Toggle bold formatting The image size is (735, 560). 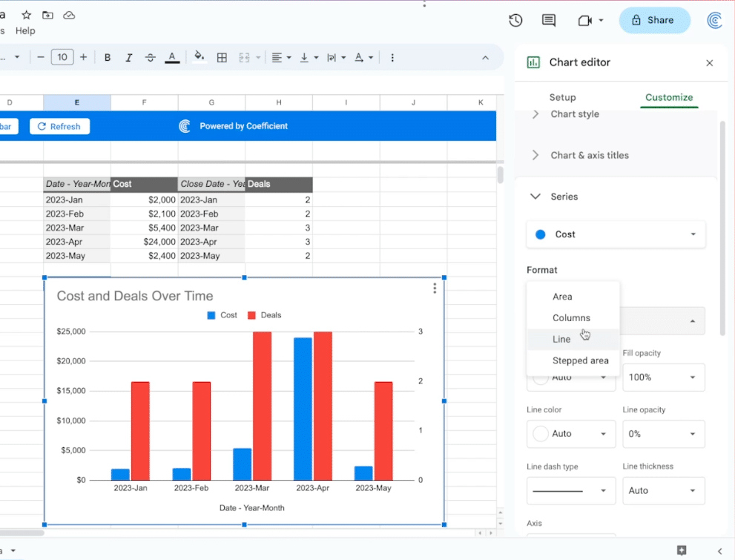click(x=108, y=57)
